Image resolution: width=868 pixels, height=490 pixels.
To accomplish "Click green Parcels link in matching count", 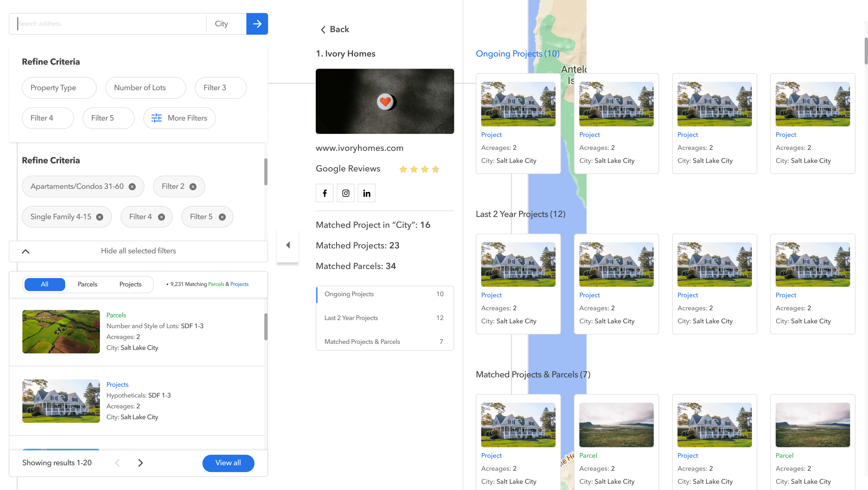I will click(x=216, y=284).
